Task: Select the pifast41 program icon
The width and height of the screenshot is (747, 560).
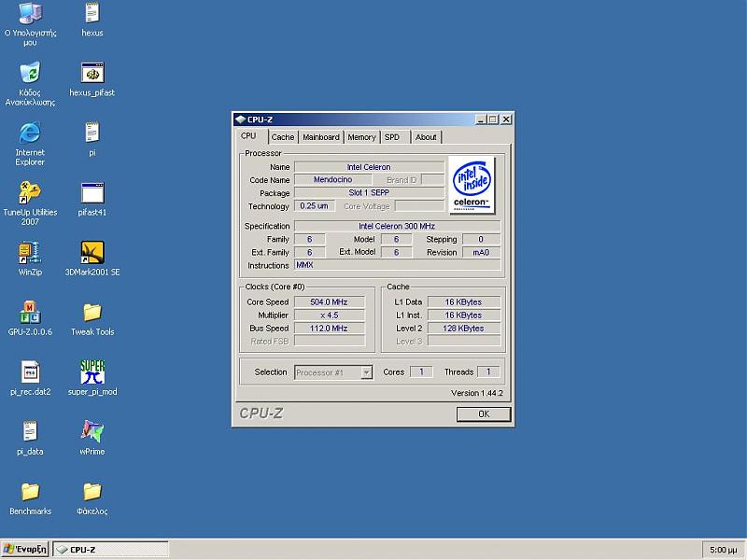Action: [x=92, y=193]
